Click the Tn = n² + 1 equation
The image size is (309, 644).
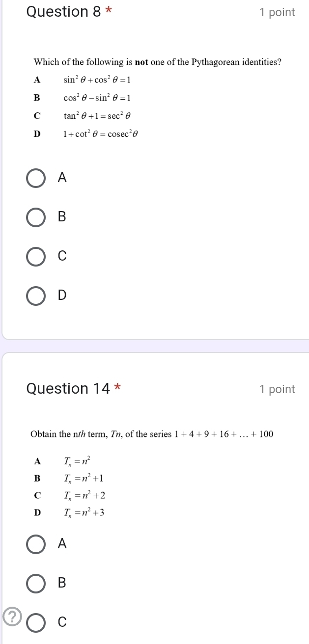83,478
